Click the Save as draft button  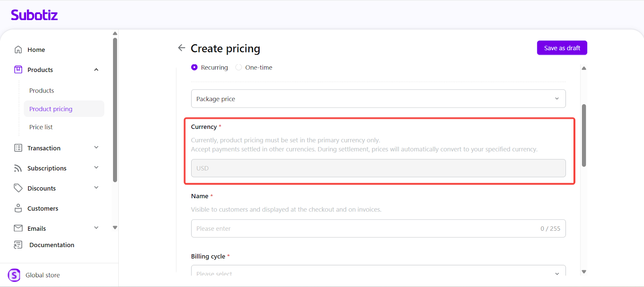tap(561, 48)
